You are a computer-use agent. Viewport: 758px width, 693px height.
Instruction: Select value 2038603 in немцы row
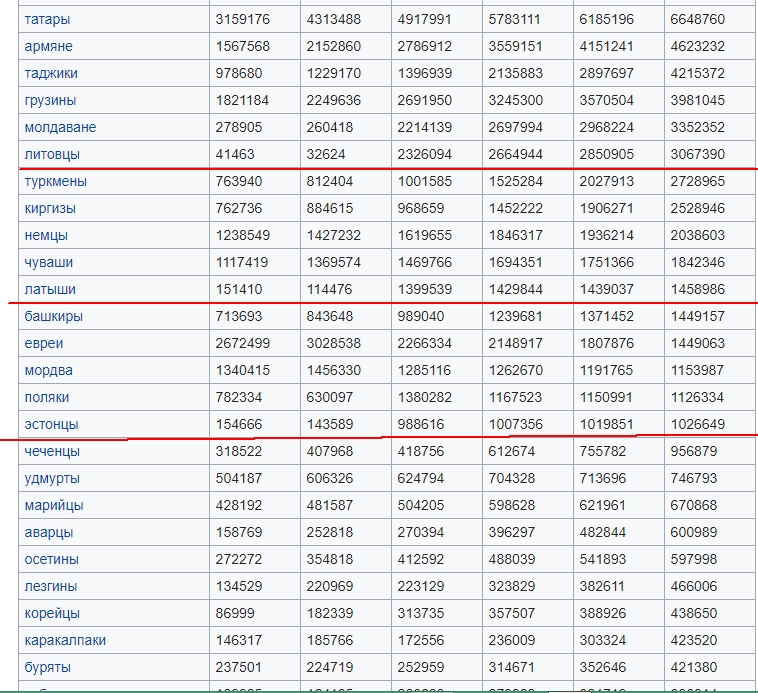coord(698,236)
